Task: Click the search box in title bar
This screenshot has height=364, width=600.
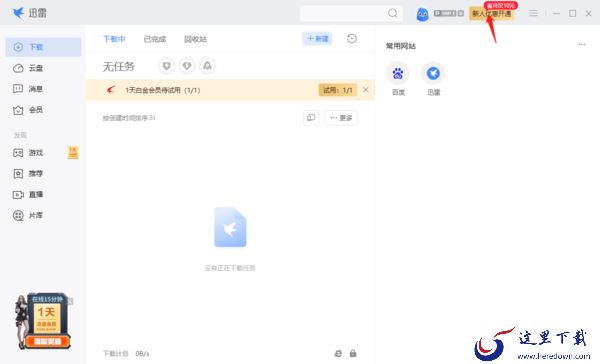Action: click(351, 13)
